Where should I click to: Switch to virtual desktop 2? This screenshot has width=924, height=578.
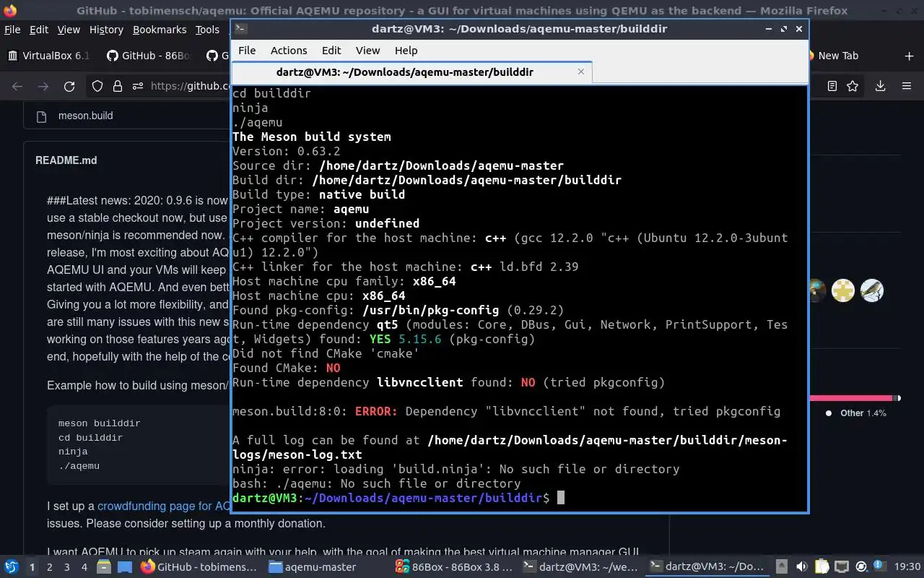click(49, 567)
